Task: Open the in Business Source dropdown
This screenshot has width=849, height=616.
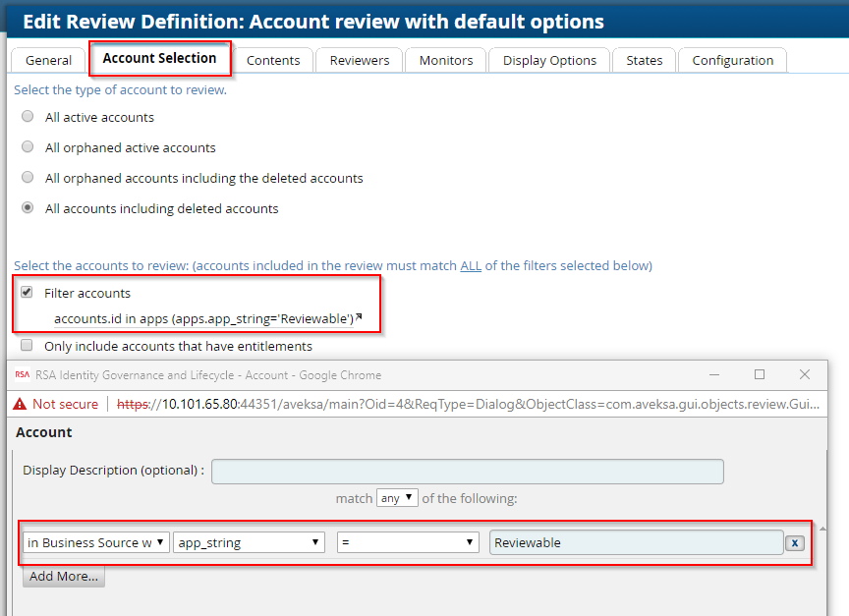Action: pyautogui.click(x=95, y=541)
